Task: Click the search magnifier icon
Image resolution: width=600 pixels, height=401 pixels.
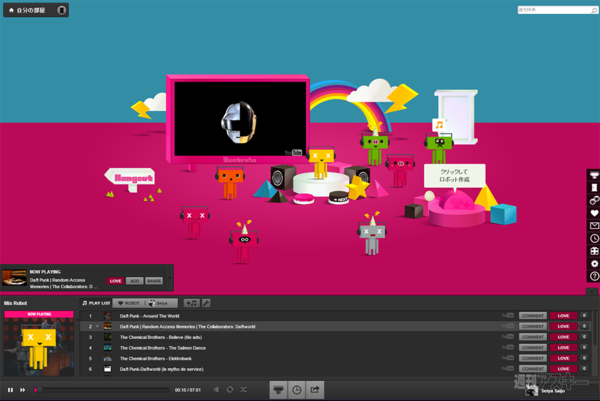Action: point(594,10)
